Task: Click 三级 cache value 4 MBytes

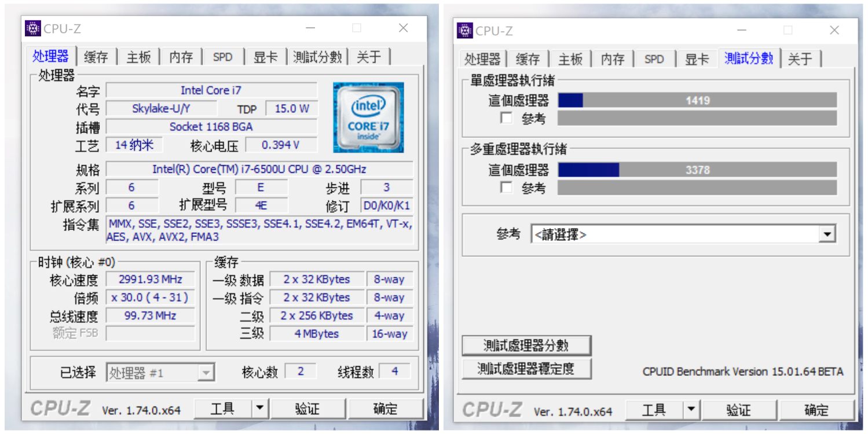Action: coord(317,334)
